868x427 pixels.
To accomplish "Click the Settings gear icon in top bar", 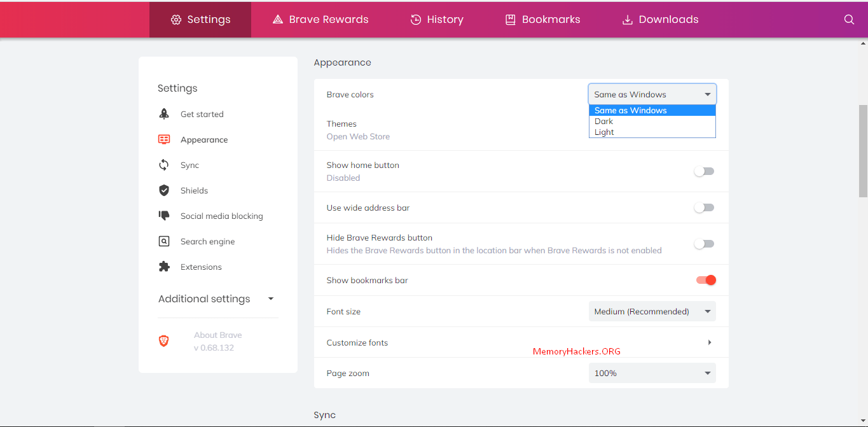I will [x=176, y=20].
